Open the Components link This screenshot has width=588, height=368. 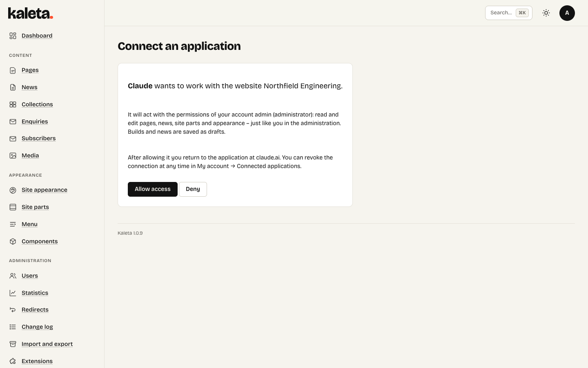pyautogui.click(x=40, y=241)
